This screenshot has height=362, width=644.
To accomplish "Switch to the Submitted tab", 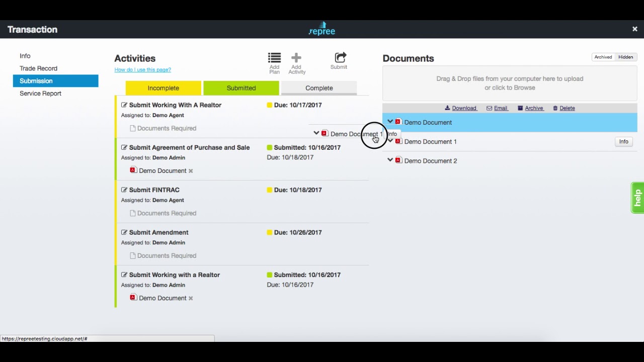I will [x=241, y=88].
